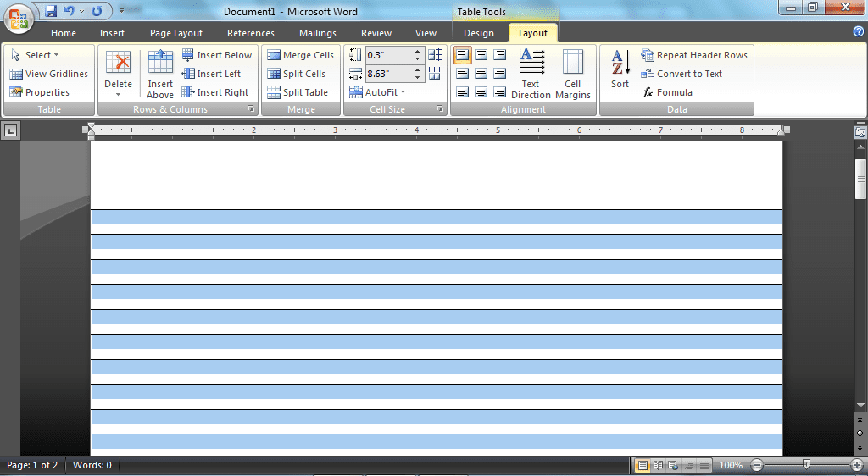Redo the last action
The image size is (868, 476).
coord(97,11)
